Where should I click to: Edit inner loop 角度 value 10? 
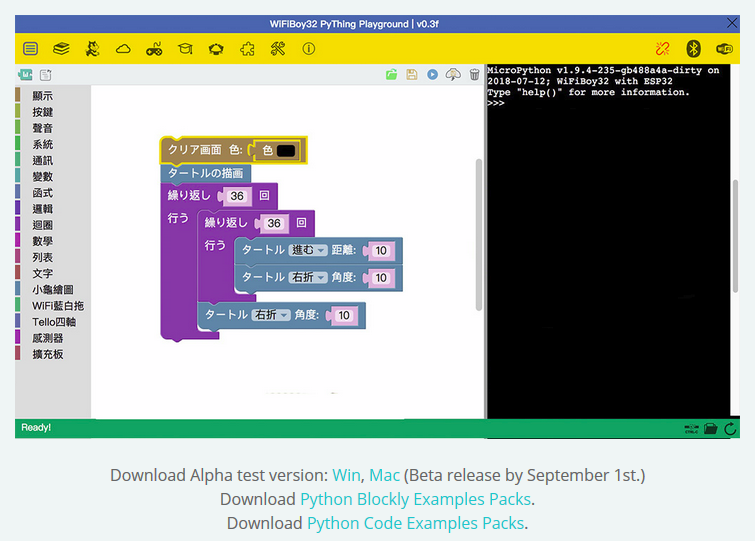(381, 278)
